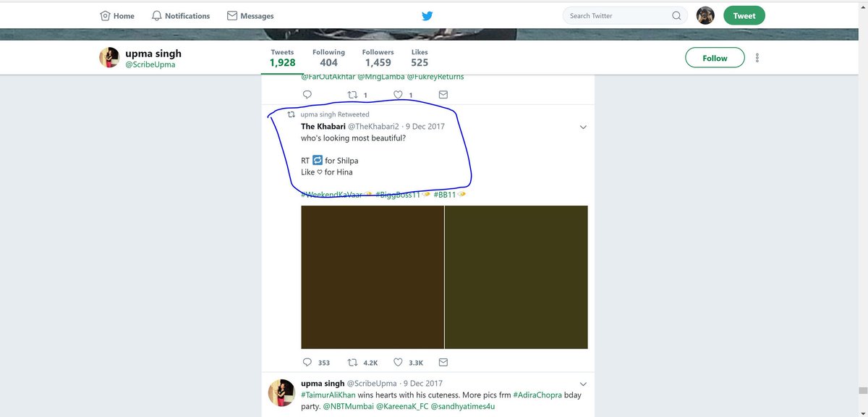Open the @NBTMumbai mention
This screenshot has height=417, width=868.
coord(347,406)
